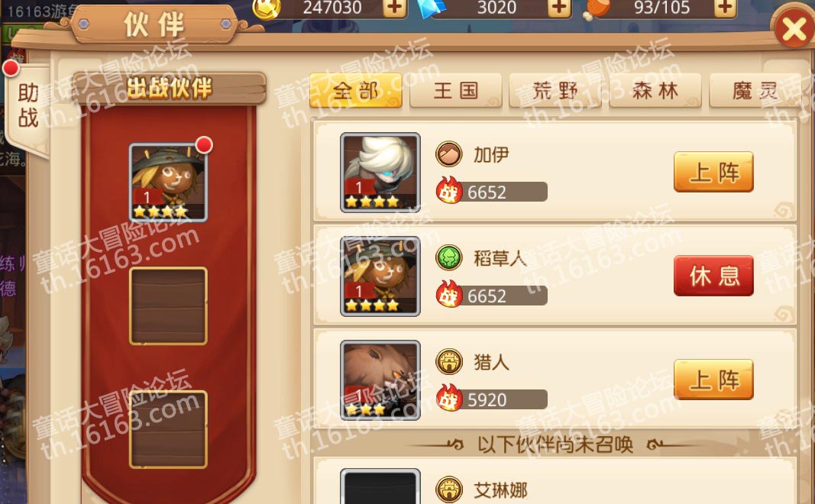Select deployed scarecrow in battle slot
815x504 pixels.
pyautogui.click(x=168, y=183)
